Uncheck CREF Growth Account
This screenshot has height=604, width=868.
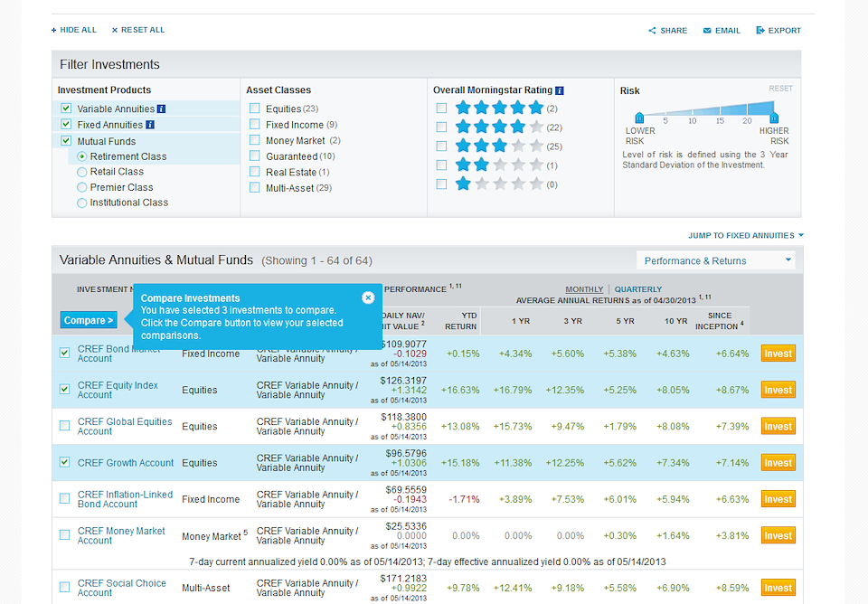pos(65,462)
